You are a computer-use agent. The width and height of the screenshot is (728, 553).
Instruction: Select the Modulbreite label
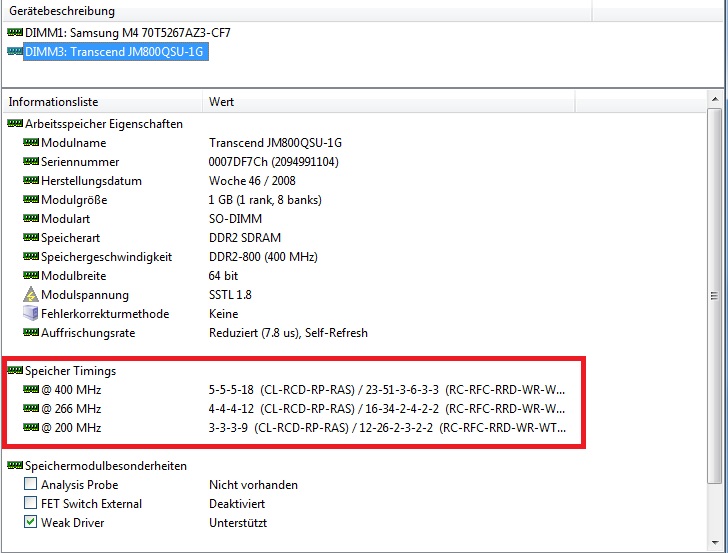point(74,276)
